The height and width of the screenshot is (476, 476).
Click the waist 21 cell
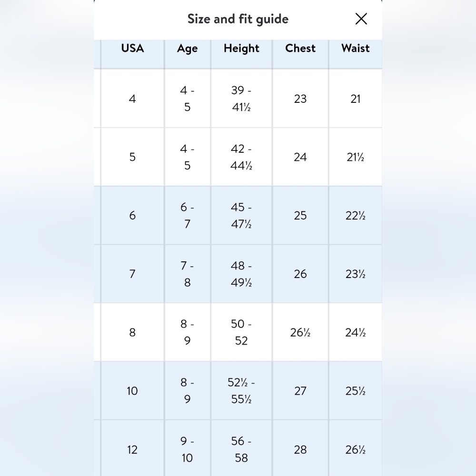coord(356,99)
